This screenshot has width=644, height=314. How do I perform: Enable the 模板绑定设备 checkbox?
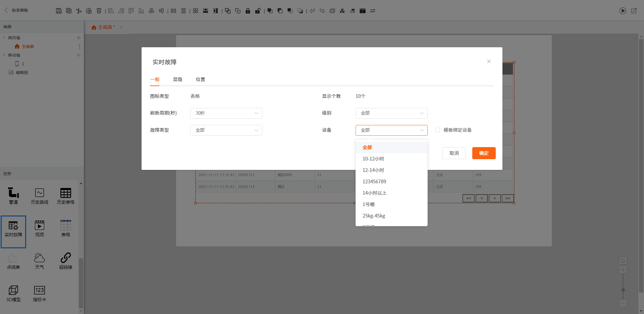point(438,130)
